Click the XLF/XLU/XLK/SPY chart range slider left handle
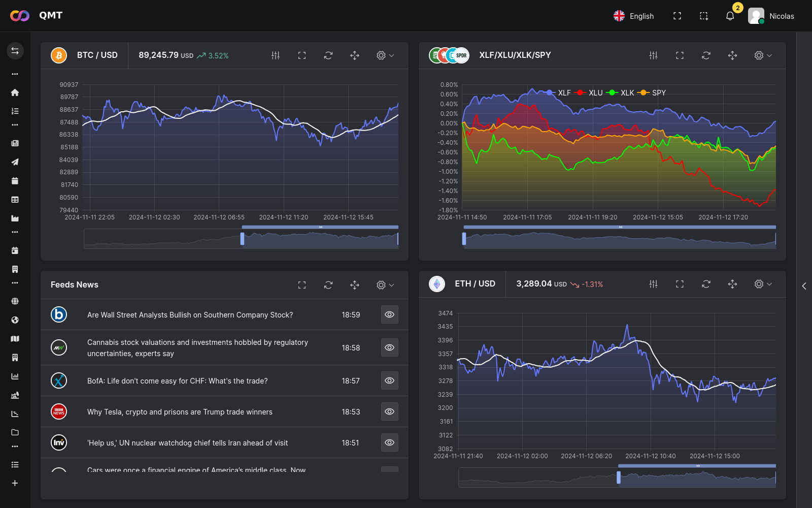Image resolution: width=812 pixels, height=508 pixels. click(464, 239)
